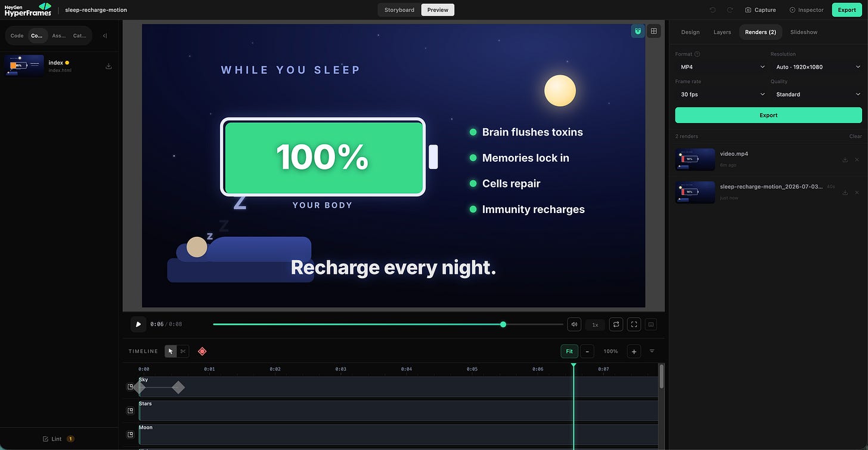
Task: Remove the video.mp4 render
Action: point(857,160)
